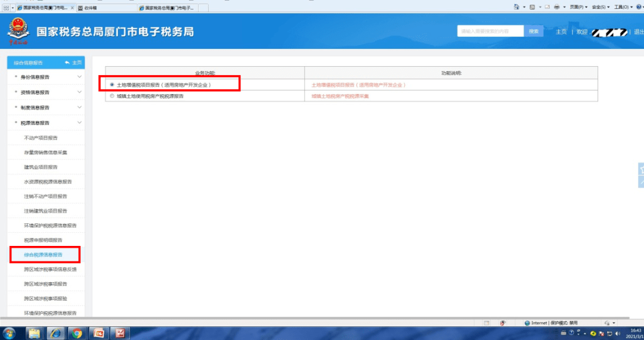Open a new blank IE tab
Viewport: 644px width, 340px height.
coord(203,8)
